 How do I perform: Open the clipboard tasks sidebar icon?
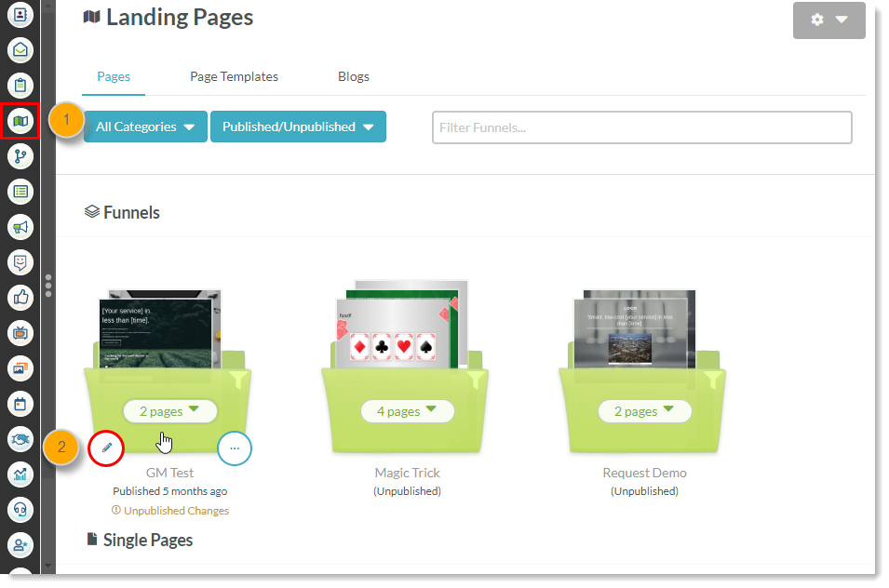(x=20, y=86)
